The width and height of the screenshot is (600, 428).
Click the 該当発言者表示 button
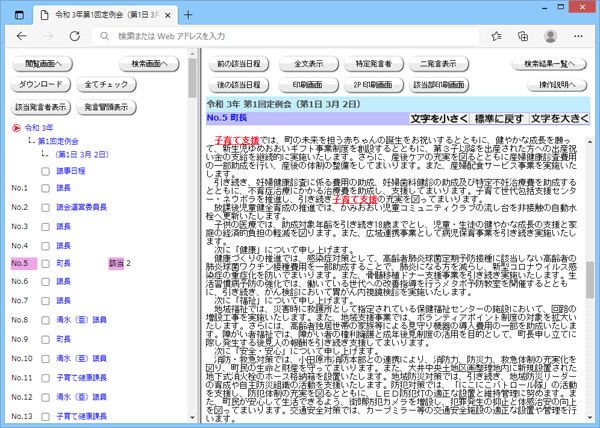[x=41, y=107]
